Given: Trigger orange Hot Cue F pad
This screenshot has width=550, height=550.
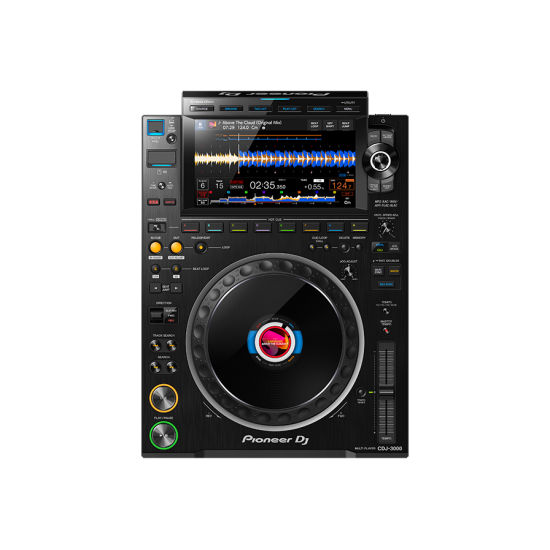Looking at the screenshot, I should coord(311,227).
